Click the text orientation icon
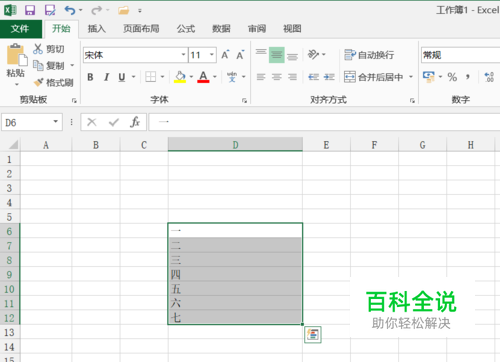Viewport: 500px width, 362px height. coord(313,54)
